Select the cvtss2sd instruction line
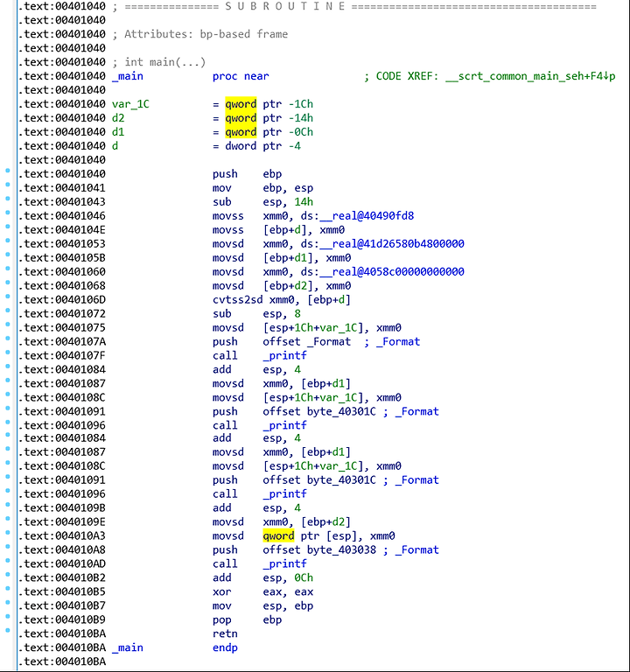The width and height of the screenshot is (630, 672). tap(282, 299)
